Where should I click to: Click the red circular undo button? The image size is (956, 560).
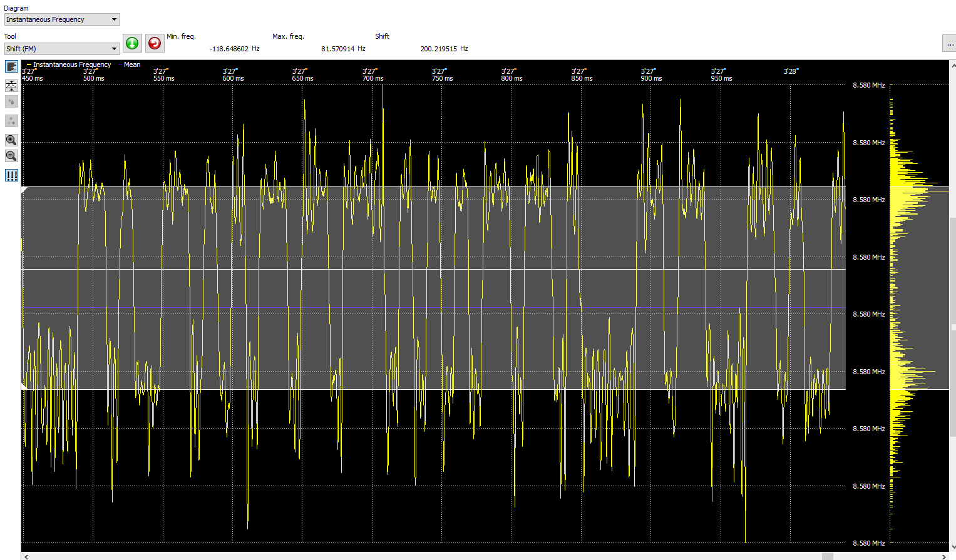click(155, 43)
